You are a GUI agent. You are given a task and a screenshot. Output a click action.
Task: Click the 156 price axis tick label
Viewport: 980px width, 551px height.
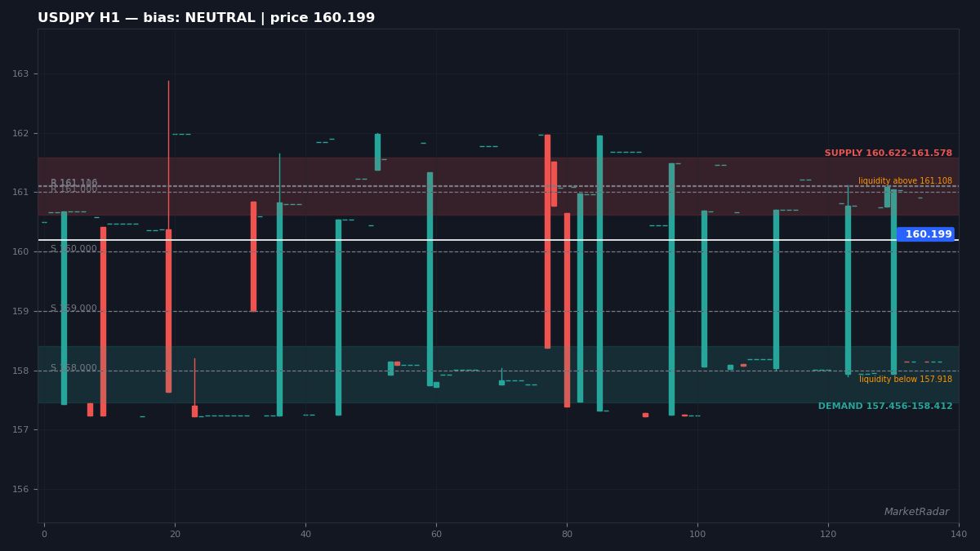pos(20,490)
